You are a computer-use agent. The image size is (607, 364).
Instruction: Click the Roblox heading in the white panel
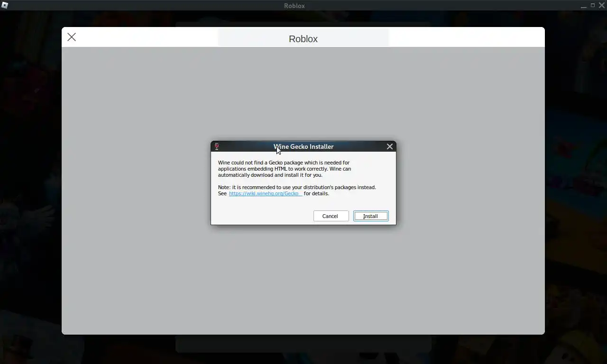tap(303, 39)
